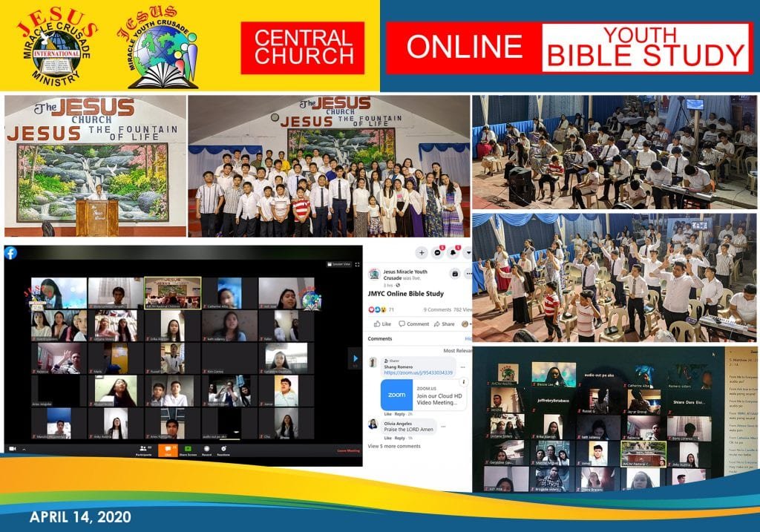Open the Reactions icon in the Zoom toolbar
The image size is (760, 532).
(x=223, y=449)
